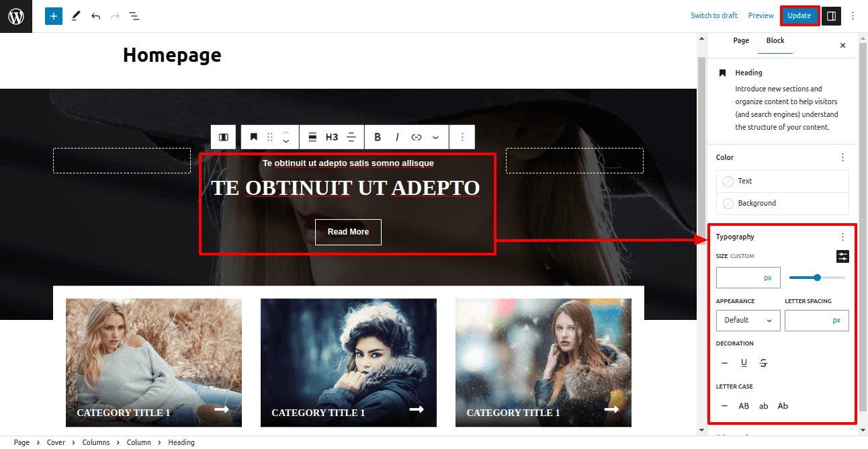The height and width of the screenshot is (449, 868).
Task: Click the Update button
Action: pyautogui.click(x=799, y=16)
